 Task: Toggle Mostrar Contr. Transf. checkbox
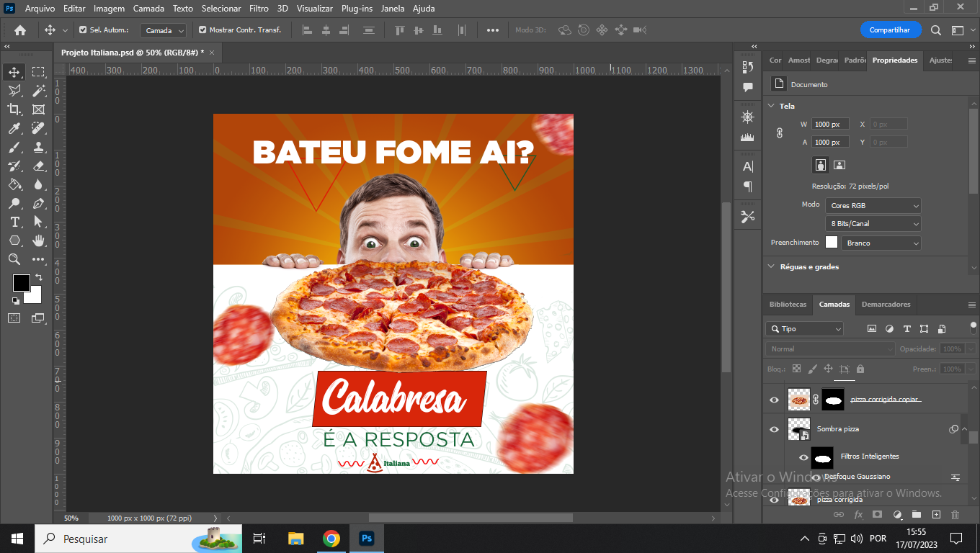(x=202, y=30)
